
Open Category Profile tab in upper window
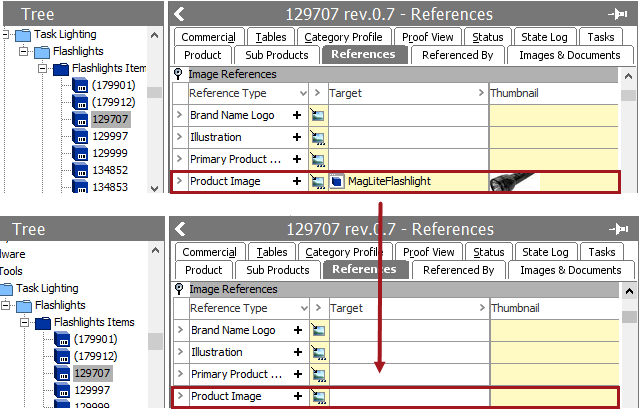click(x=344, y=37)
